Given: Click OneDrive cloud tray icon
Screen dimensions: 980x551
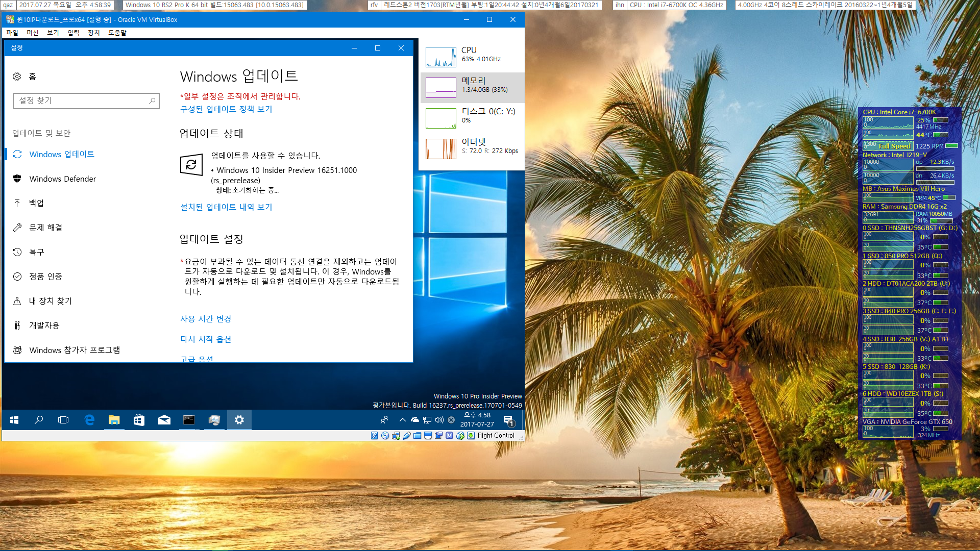Looking at the screenshot, I should pyautogui.click(x=415, y=420).
